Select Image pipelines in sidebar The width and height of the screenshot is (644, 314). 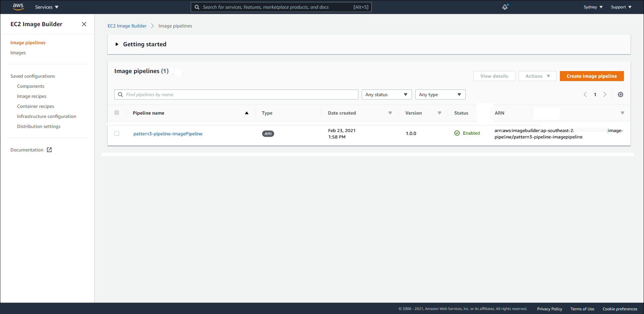coord(28,43)
